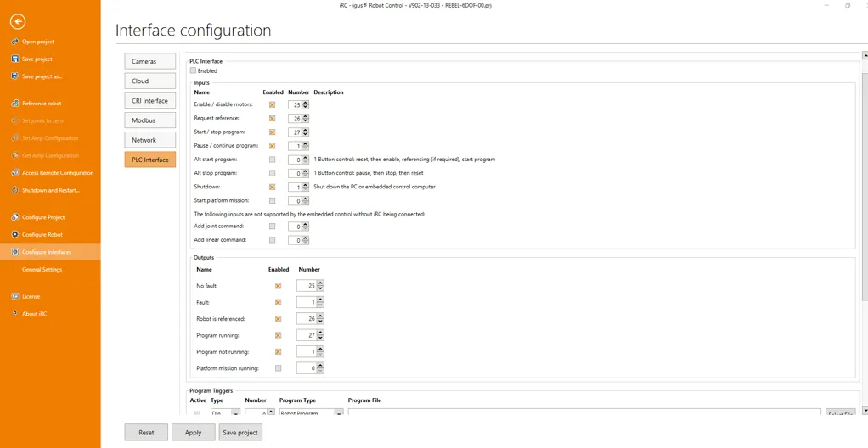The height and width of the screenshot is (448, 868).
Task: Click Pause / continue program number field
Action: (x=295, y=146)
